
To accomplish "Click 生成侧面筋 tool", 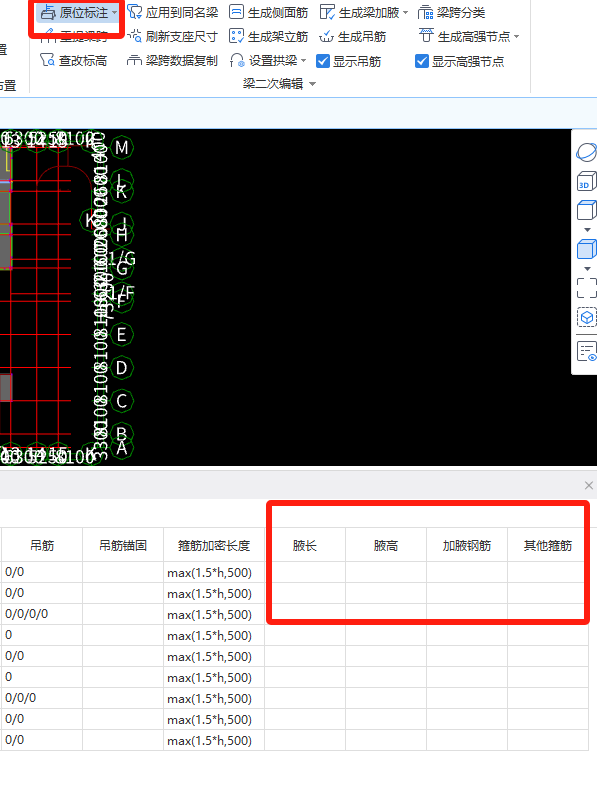I will click(x=269, y=12).
